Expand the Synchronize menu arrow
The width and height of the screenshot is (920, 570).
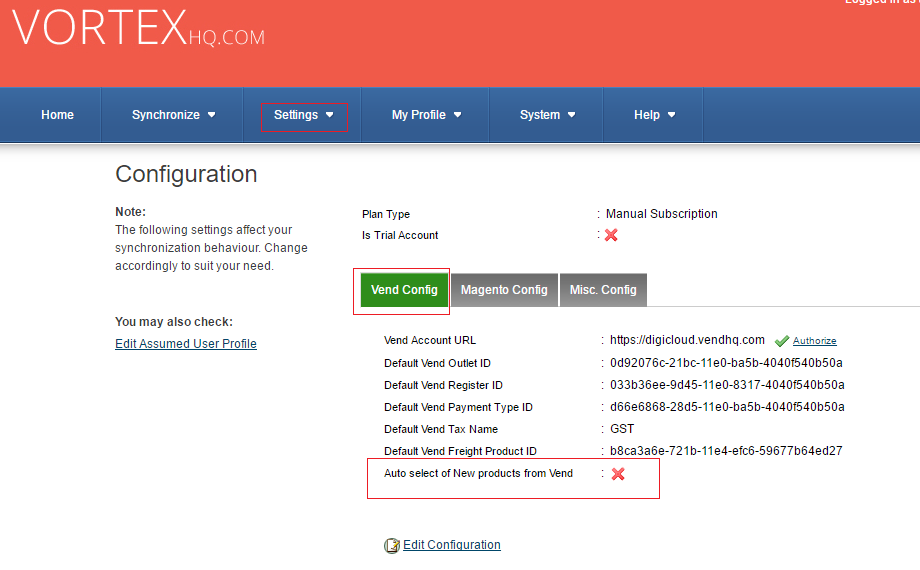tap(212, 115)
